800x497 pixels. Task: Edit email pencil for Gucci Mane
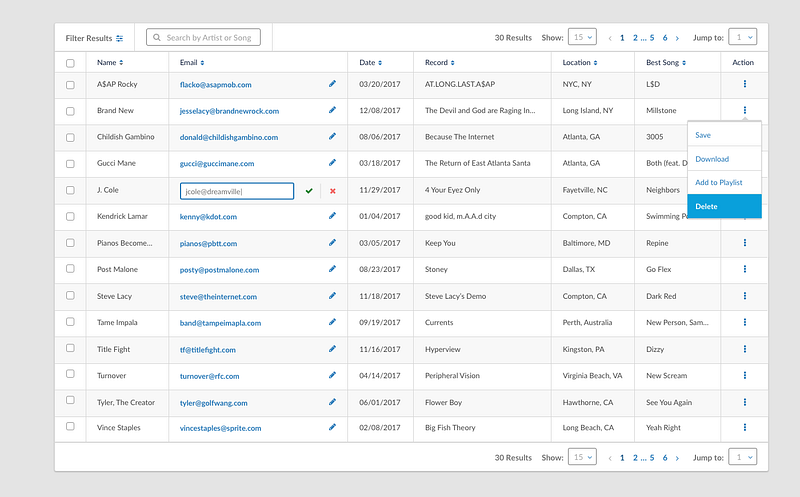[332, 163]
